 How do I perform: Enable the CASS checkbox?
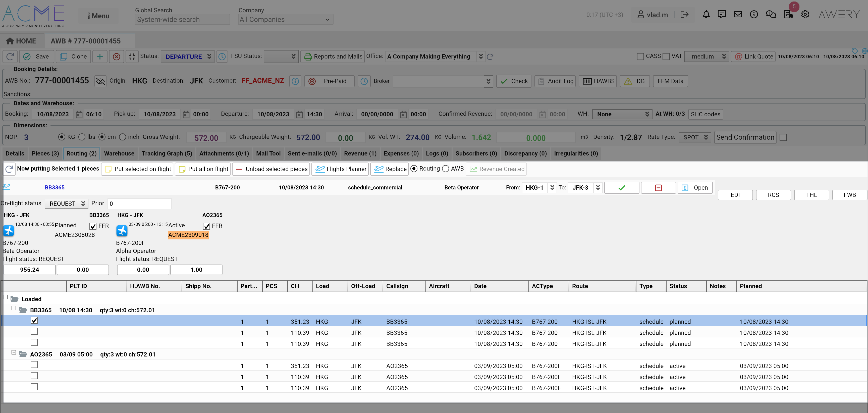[640, 57]
